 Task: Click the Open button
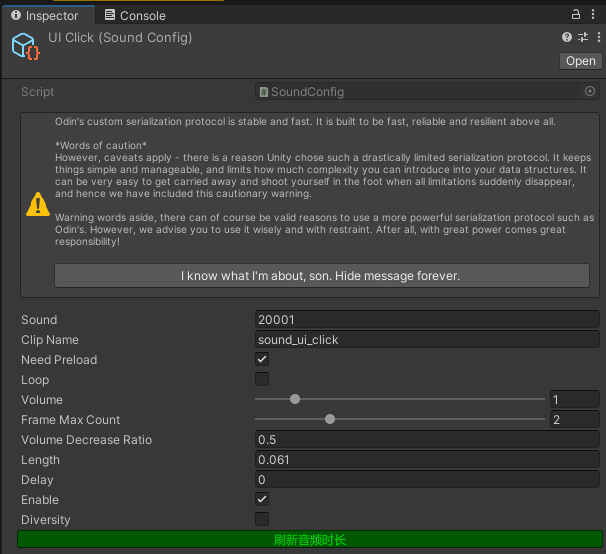580,61
